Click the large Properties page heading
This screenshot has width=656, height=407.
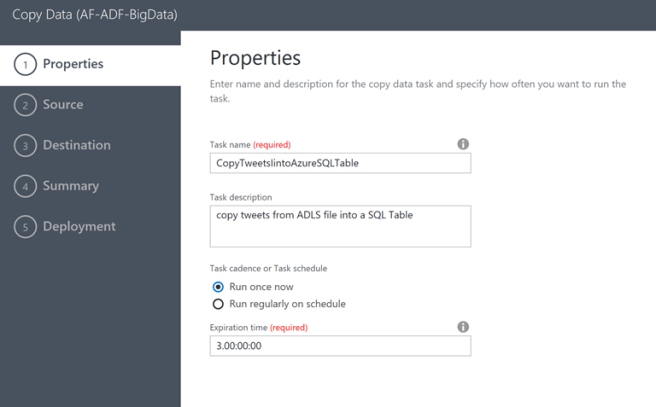tap(255, 58)
